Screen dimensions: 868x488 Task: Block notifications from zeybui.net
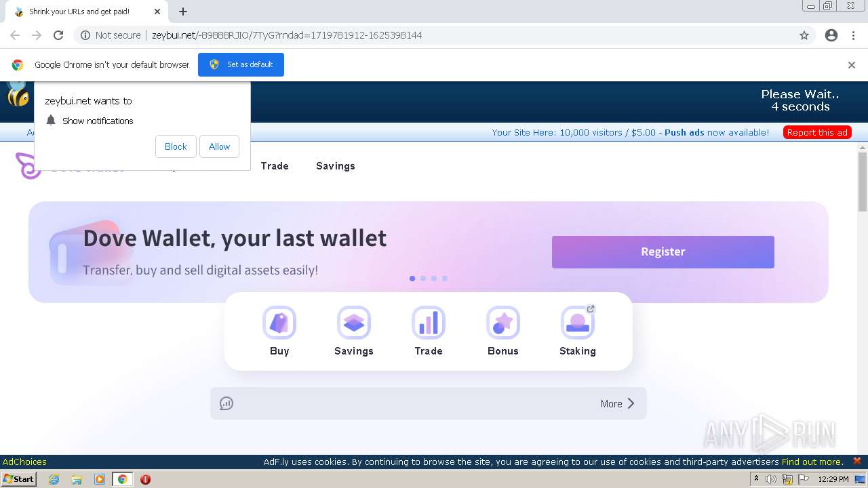176,146
